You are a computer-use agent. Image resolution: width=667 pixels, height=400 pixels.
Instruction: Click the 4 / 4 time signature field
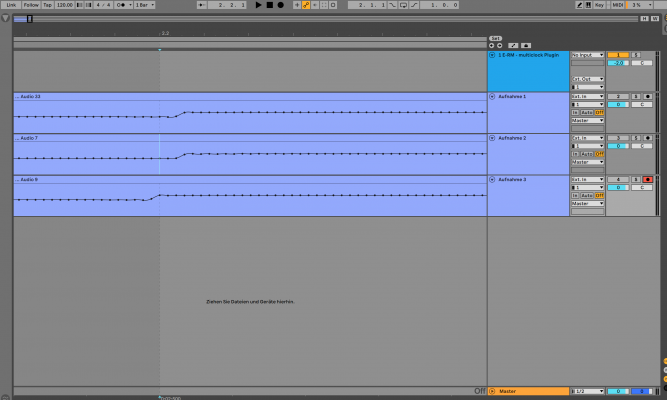click(103, 5)
